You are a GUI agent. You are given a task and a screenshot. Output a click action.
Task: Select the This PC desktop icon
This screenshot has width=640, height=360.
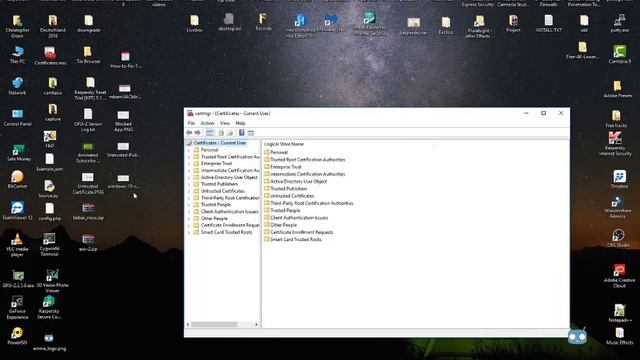point(17,54)
